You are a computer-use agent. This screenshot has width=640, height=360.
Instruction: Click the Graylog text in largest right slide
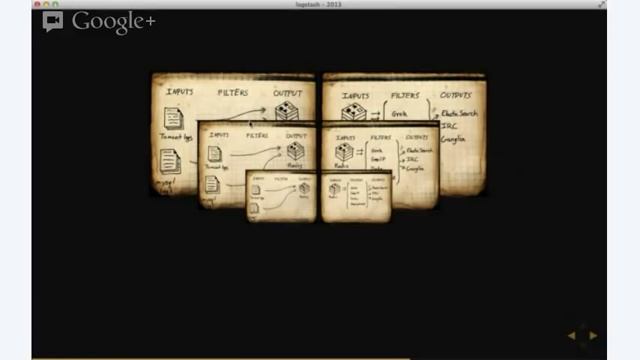click(x=453, y=139)
